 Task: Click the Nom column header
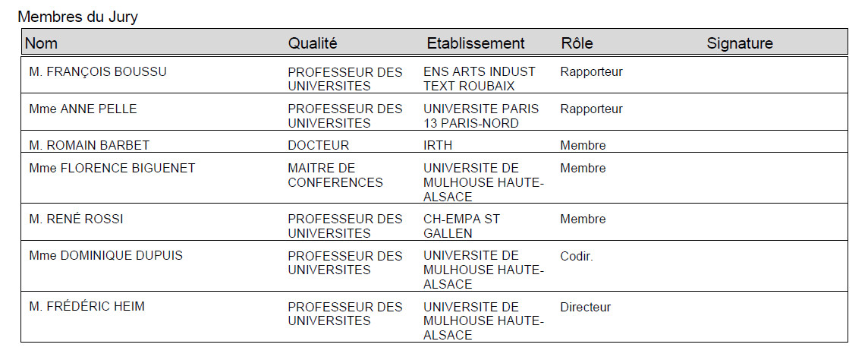tap(42, 43)
